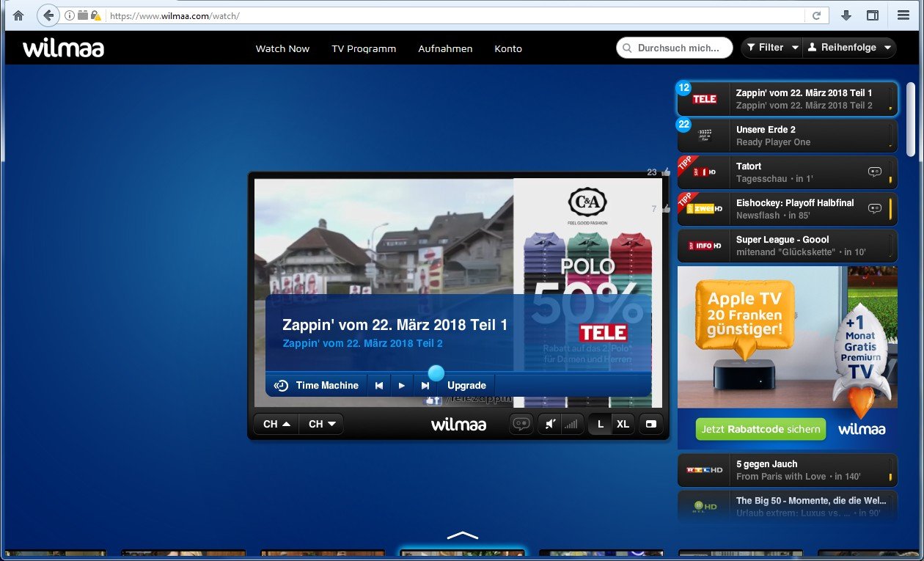924x561 pixels.
Task: Click the Eishockey: Playoff Halbfinal title
Action: [x=795, y=203]
